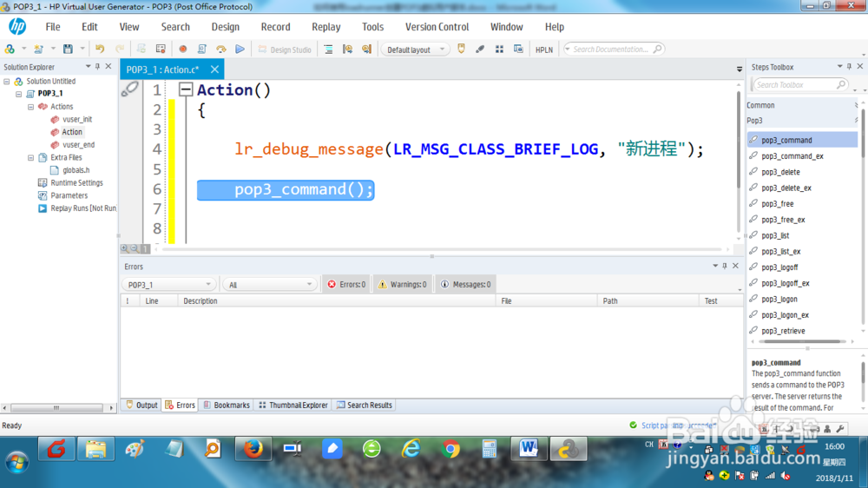Click the New Script icon with the sparkle
Image resolution: width=868 pixels, height=488 pixels.
click(x=38, y=49)
